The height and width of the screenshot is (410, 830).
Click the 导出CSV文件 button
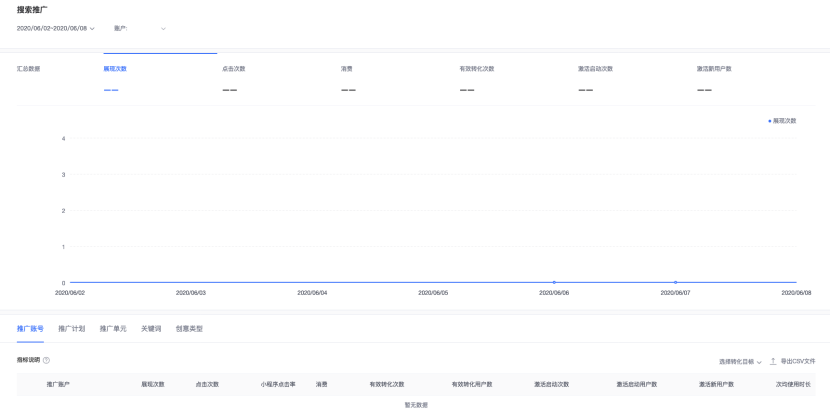(797, 361)
